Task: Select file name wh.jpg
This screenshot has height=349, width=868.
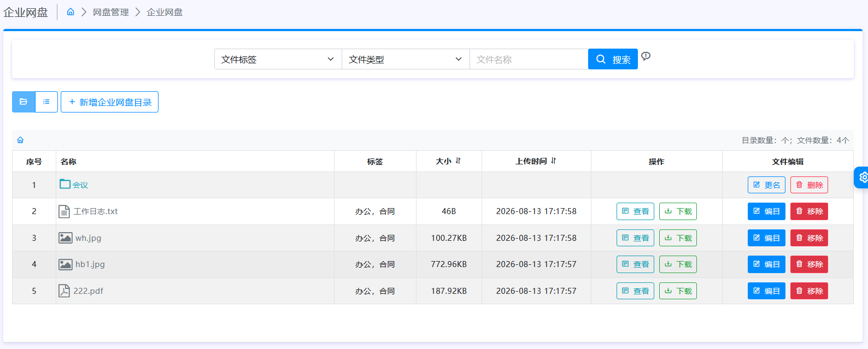Action: tap(88, 238)
